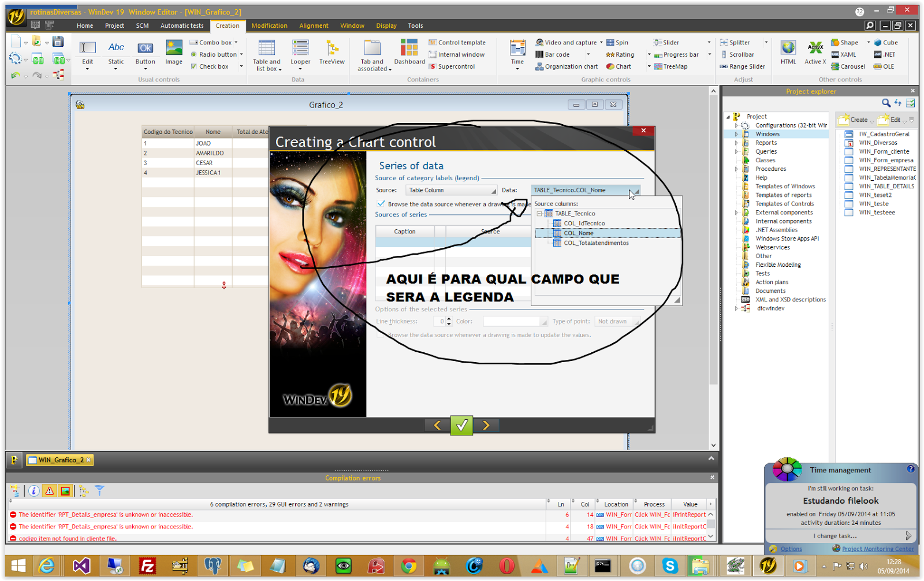Click the Create button in Project explorer
The height and width of the screenshot is (581, 924).
tap(854, 120)
